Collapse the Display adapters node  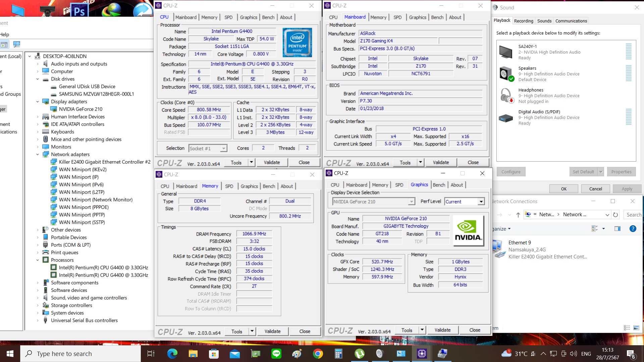37,102
